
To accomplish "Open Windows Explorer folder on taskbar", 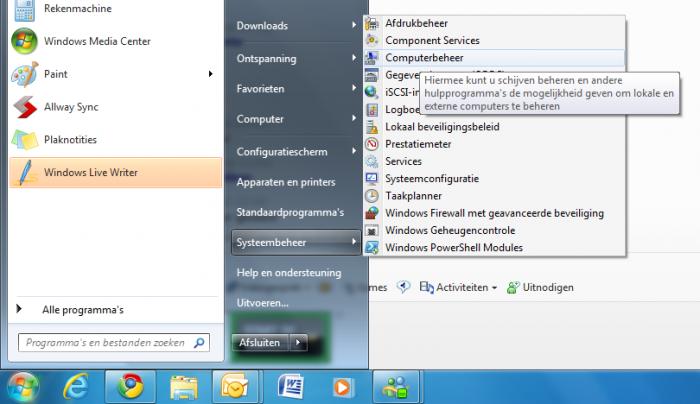I will click(x=184, y=387).
